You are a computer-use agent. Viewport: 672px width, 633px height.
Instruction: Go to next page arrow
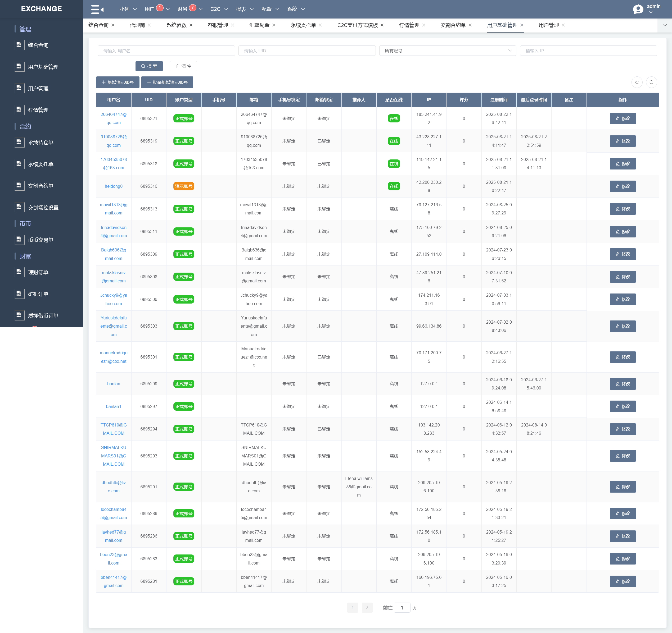click(367, 607)
